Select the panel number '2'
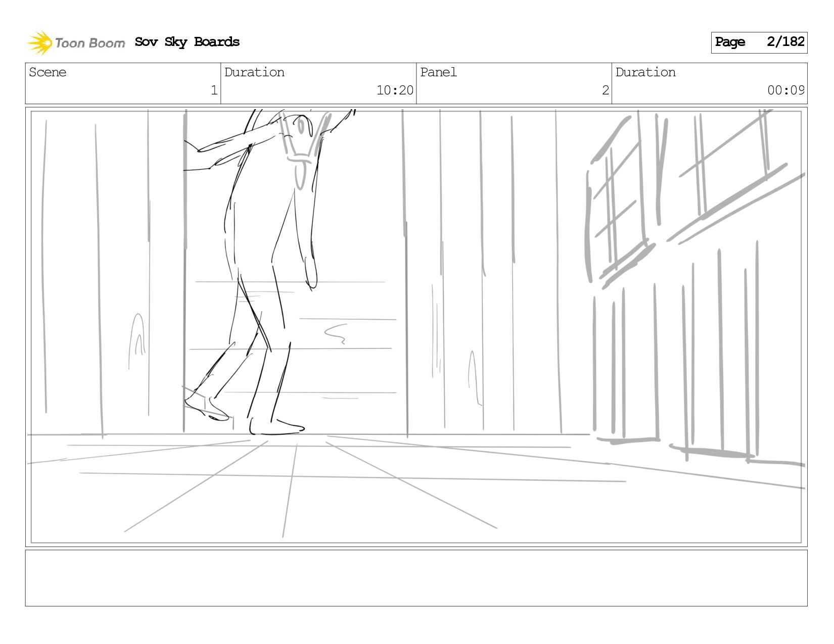The width and height of the screenshot is (834, 644). [x=606, y=90]
